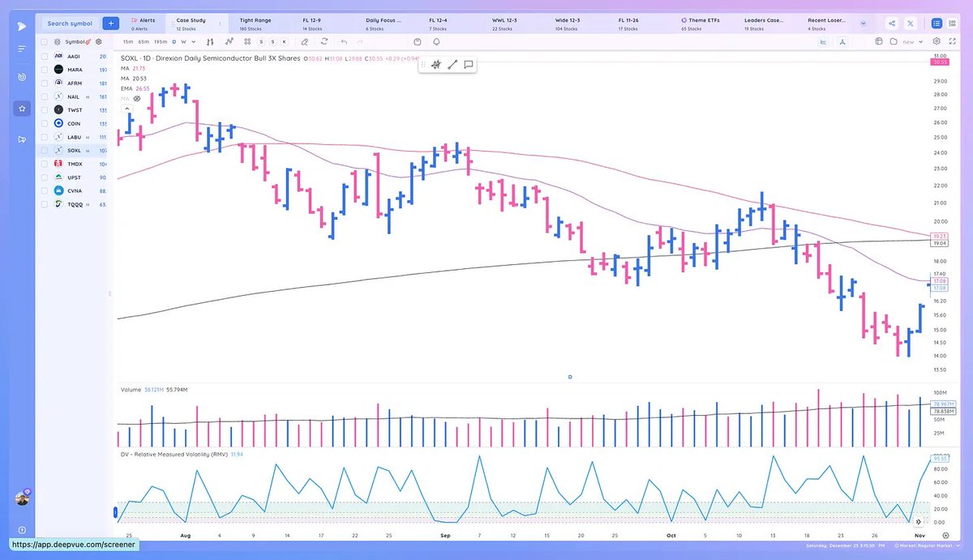Viewport: 973px width, 560px height.
Task: Check the MARA row checkbox
Action: coord(44,70)
